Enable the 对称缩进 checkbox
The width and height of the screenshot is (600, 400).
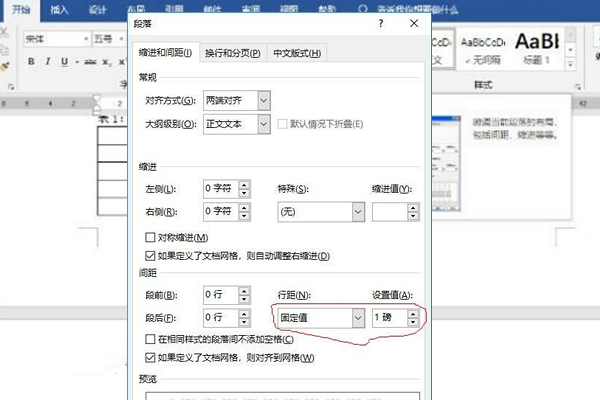(x=150, y=237)
